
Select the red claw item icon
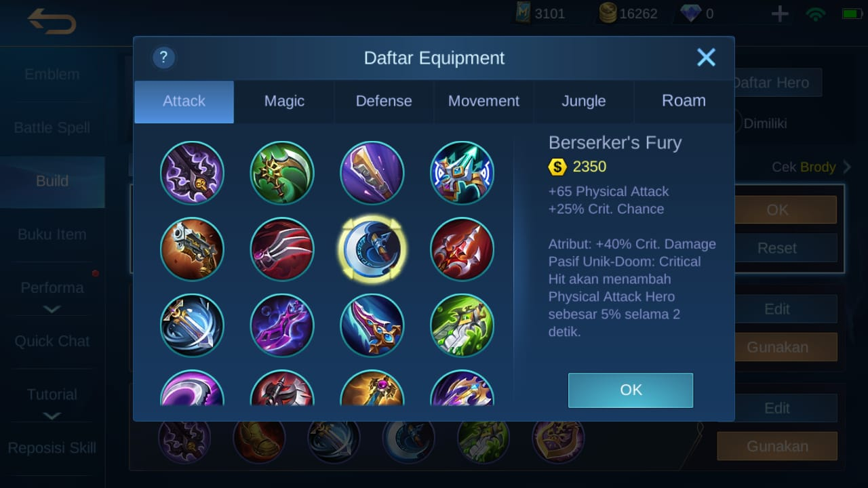click(282, 249)
